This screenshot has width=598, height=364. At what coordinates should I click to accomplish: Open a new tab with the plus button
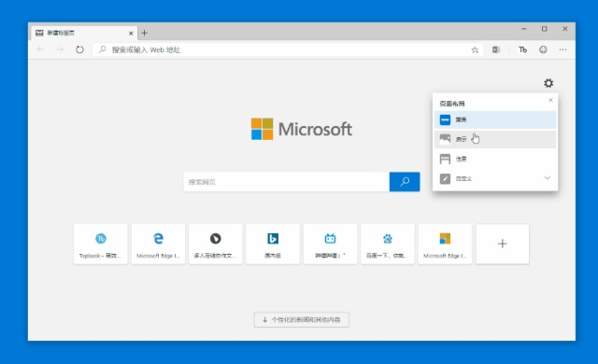click(144, 33)
